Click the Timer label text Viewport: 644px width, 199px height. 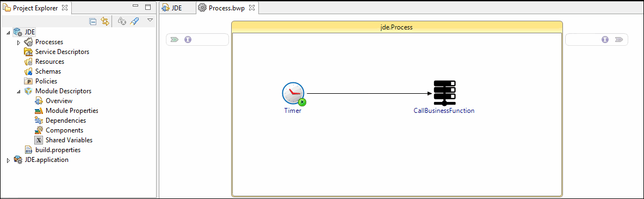(x=293, y=111)
